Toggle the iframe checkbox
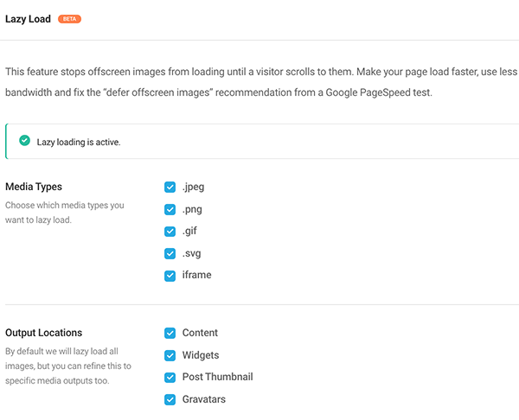This screenshot has width=519, height=420. [170, 276]
